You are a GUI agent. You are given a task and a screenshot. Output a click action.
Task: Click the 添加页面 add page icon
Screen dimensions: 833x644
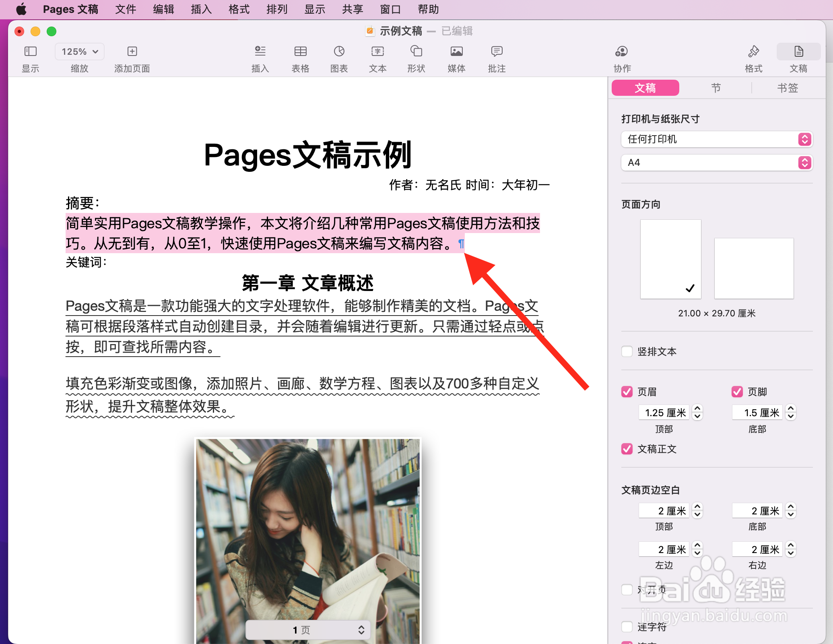pyautogui.click(x=132, y=52)
